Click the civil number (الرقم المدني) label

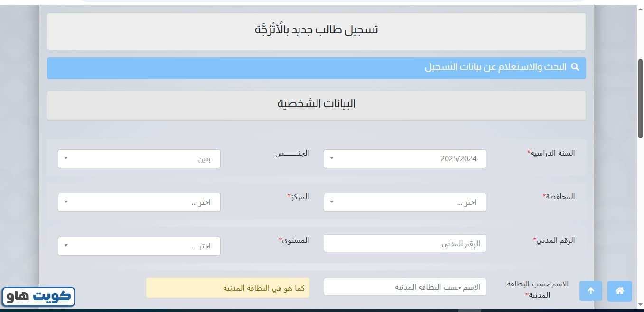point(553,240)
